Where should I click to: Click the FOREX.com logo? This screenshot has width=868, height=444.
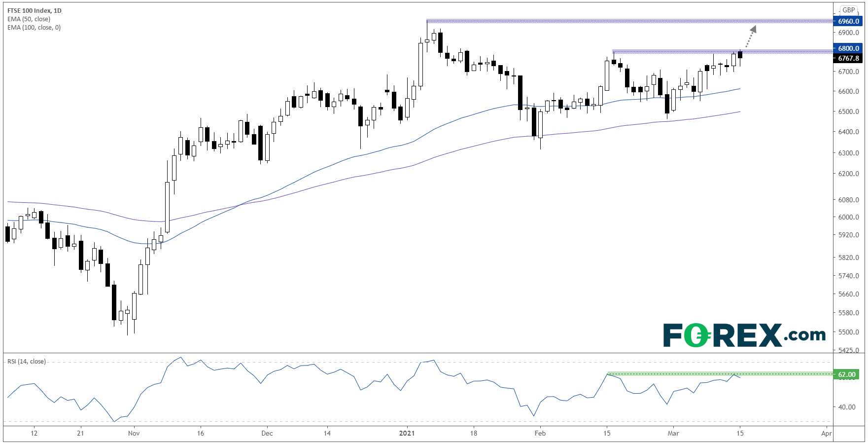tap(744, 335)
